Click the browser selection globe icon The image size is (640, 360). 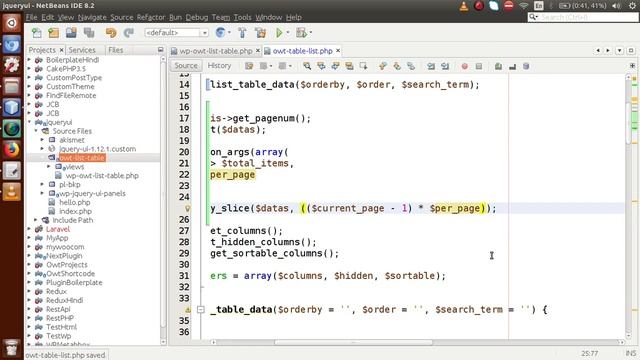coord(220,33)
